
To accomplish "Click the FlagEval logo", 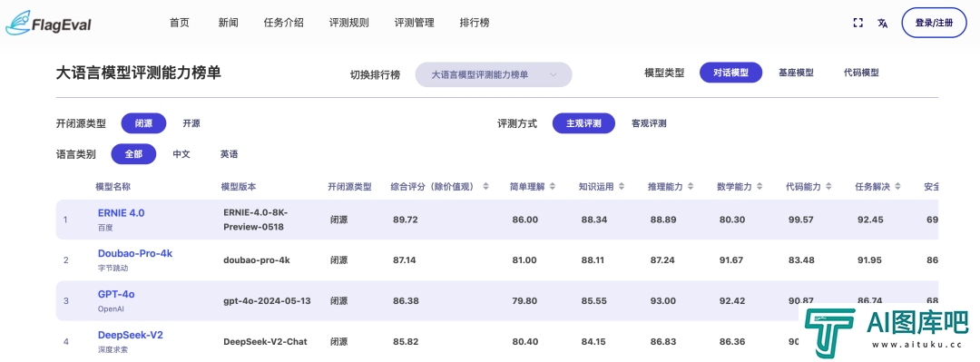I will click(x=49, y=23).
